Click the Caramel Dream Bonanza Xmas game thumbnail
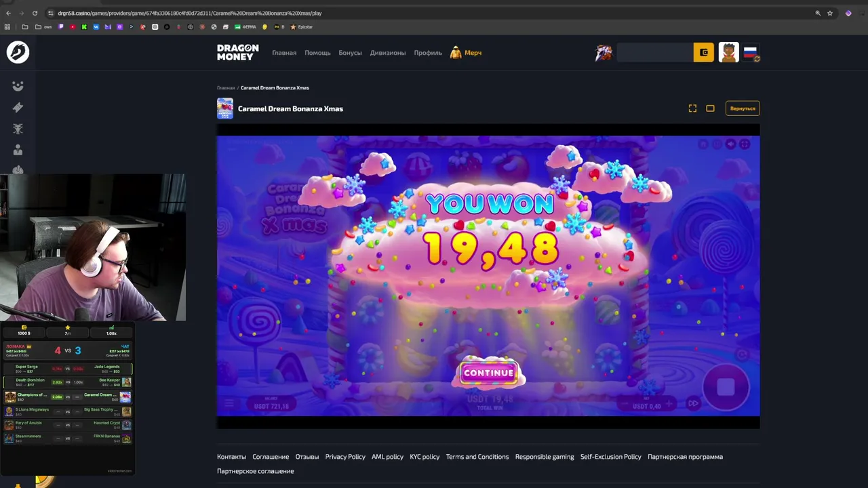The image size is (868, 488). coord(225,108)
